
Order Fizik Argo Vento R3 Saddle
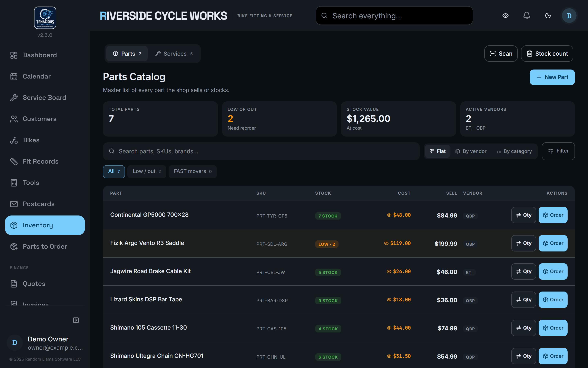[x=553, y=243]
